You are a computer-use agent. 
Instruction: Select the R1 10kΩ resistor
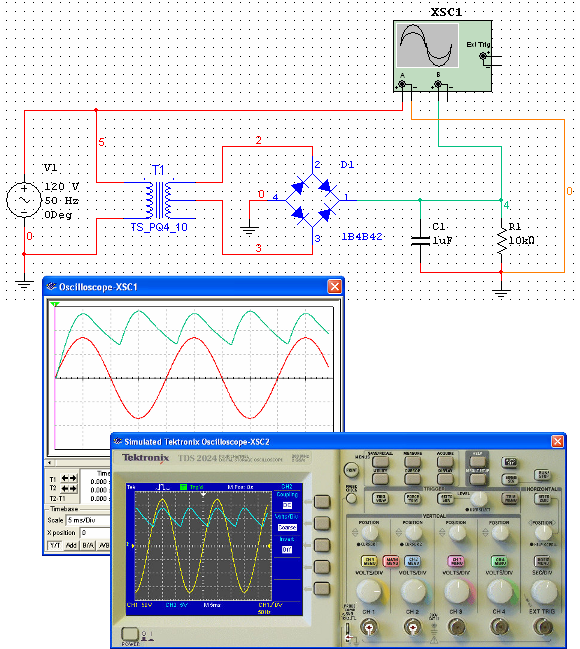(502, 240)
